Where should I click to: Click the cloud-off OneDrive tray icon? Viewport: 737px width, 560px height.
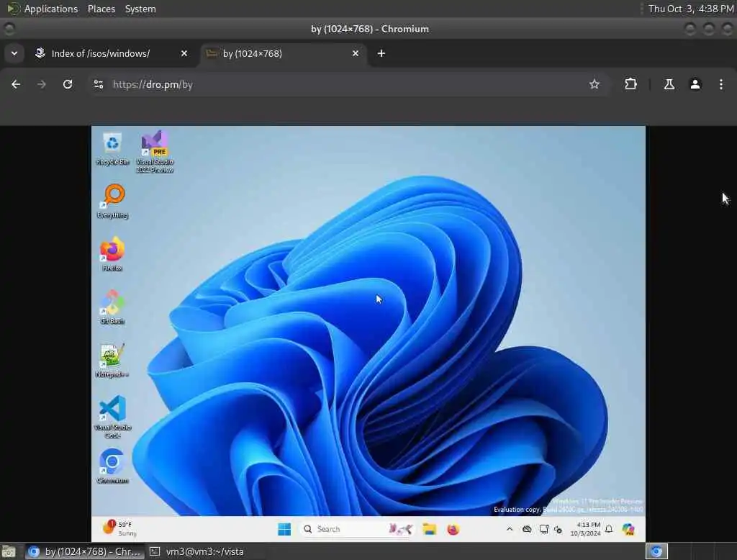click(527, 529)
